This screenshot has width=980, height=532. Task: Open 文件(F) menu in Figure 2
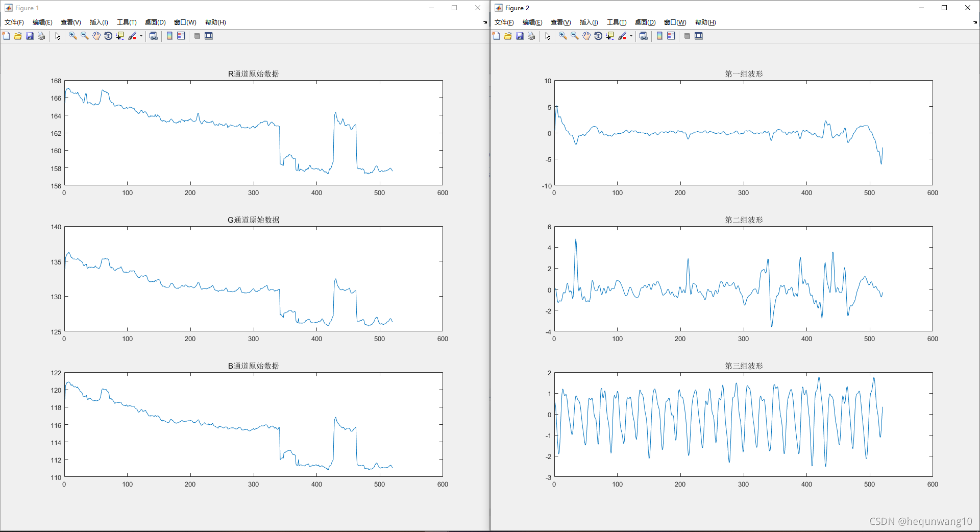[x=504, y=22]
